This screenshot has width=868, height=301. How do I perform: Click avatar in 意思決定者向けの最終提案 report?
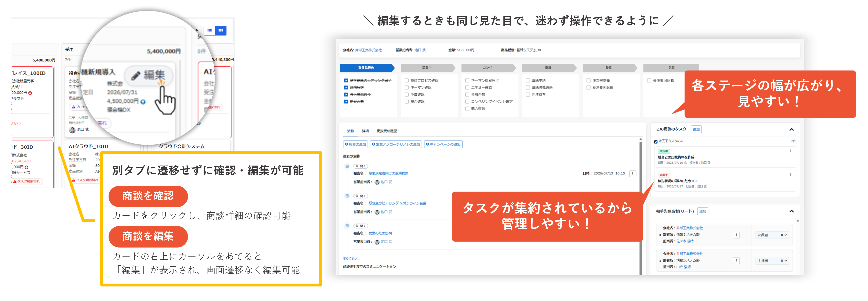point(377,182)
